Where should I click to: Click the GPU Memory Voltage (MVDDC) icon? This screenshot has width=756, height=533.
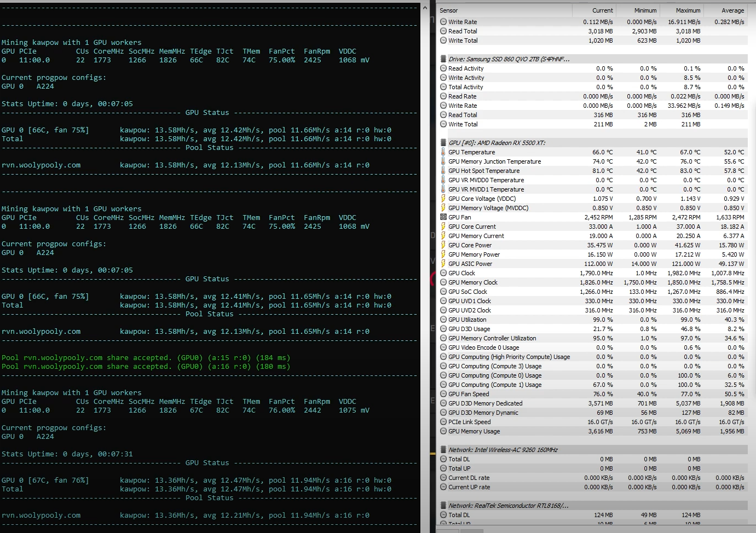[443, 208]
